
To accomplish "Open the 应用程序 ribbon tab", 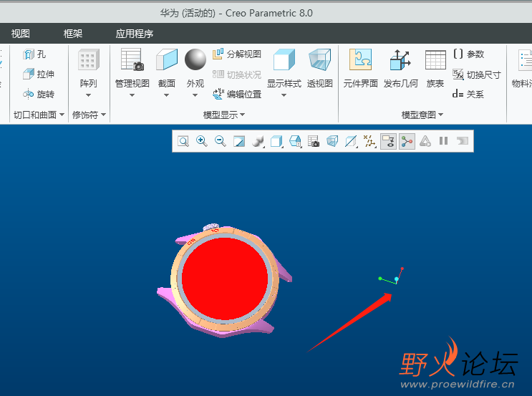I will [135, 34].
